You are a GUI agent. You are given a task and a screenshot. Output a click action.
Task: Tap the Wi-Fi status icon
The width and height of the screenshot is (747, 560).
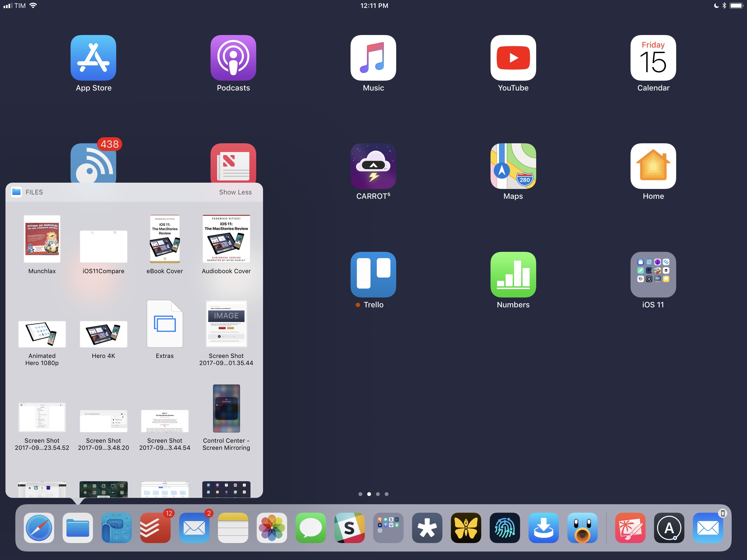pos(33,5)
